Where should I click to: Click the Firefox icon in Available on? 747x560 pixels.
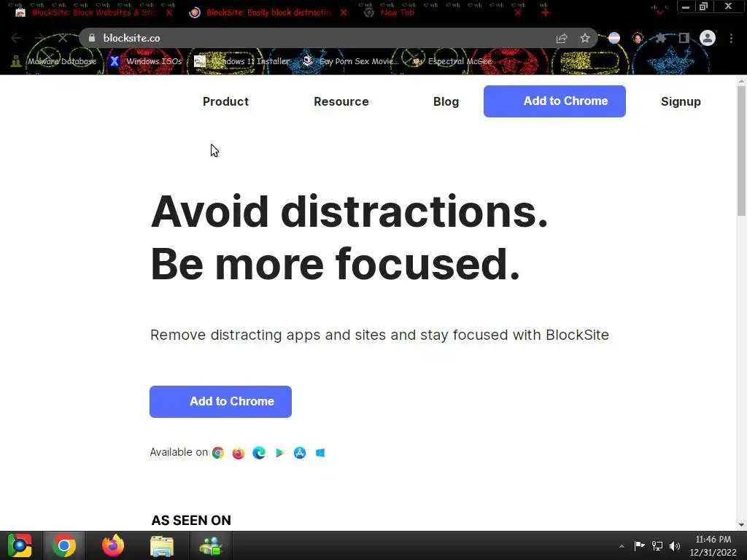(239, 453)
